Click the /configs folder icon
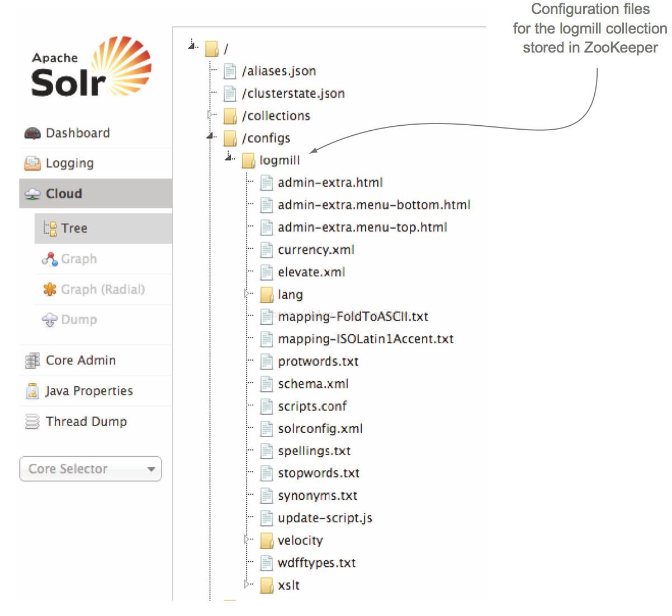Screen dimensions: 672x616 [x=230, y=138]
